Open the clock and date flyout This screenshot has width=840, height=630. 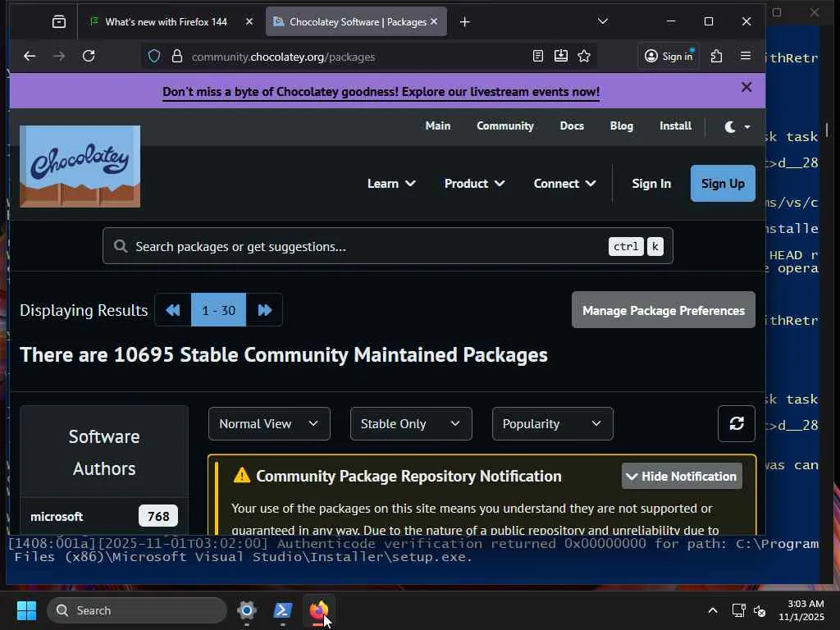[x=801, y=610]
